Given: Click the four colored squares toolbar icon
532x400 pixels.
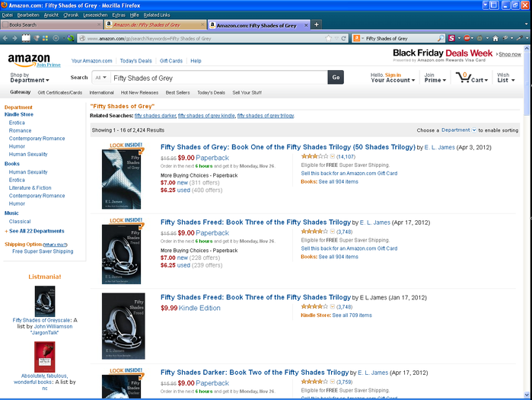Looking at the screenshot, I should (45, 38).
